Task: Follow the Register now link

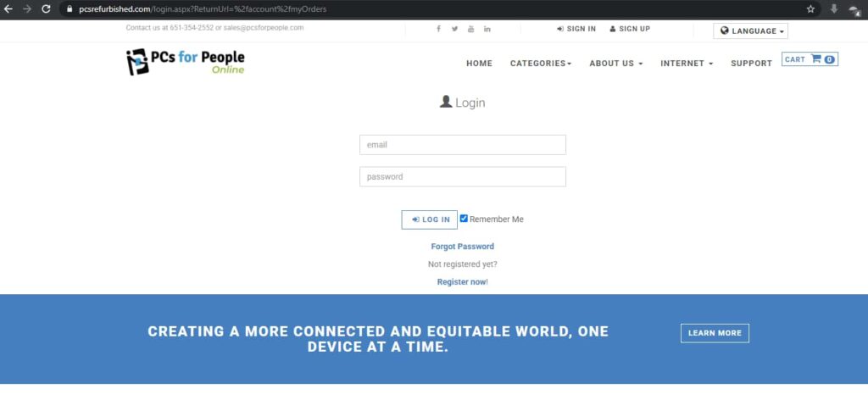Action: (x=462, y=281)
